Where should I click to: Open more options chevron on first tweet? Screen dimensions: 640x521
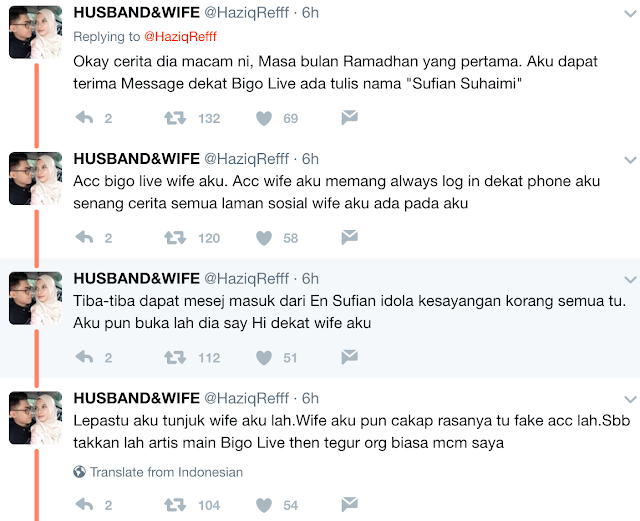pos(631,14)
